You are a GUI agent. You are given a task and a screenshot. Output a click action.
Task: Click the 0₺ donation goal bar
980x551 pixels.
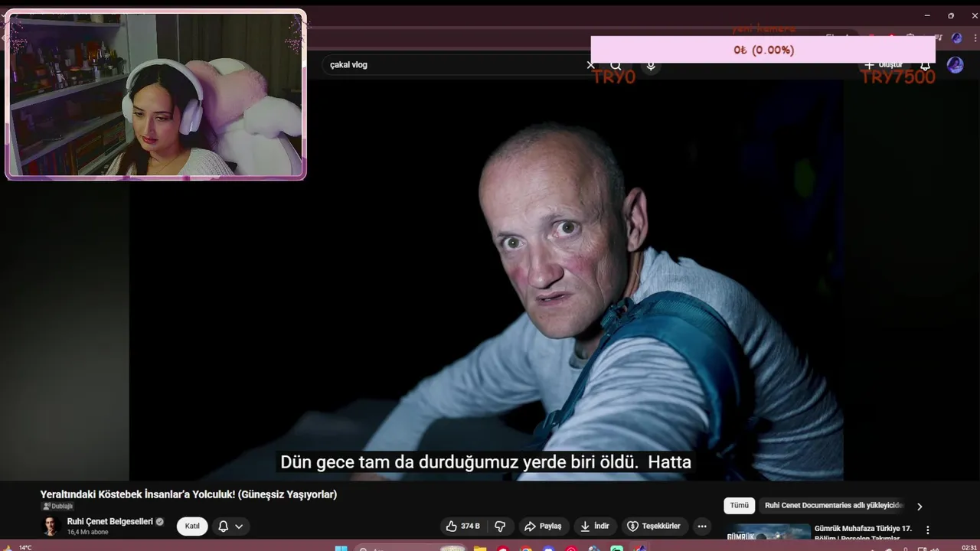pos(763,50)
